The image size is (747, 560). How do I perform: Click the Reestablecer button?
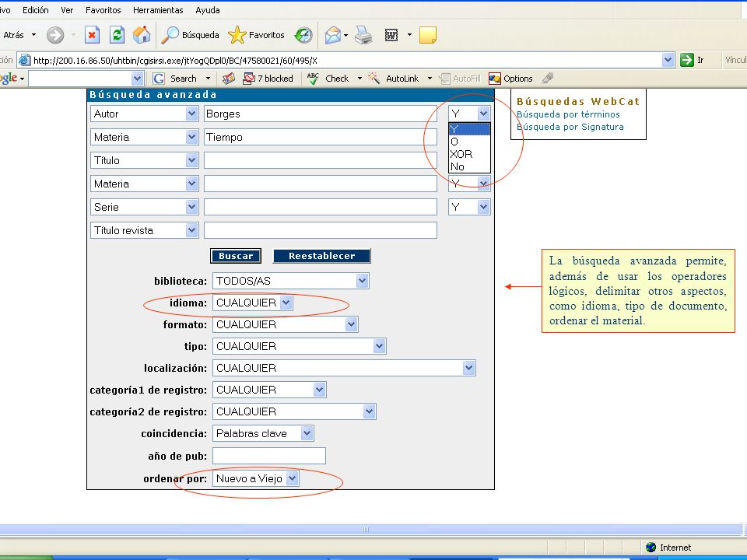pyautogui.click(x=321, y=256)
